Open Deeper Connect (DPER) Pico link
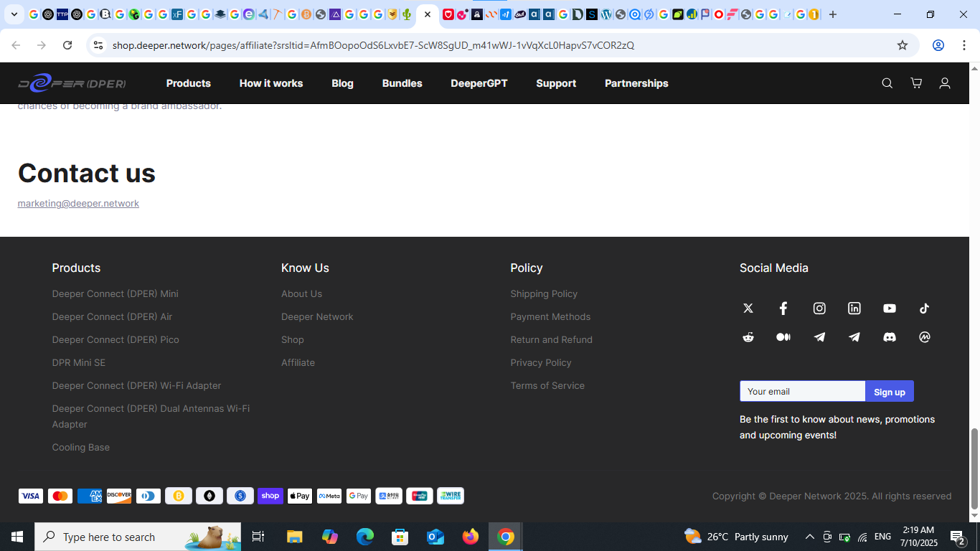Screen dimensions: 980x551 (x=116, y=339)
